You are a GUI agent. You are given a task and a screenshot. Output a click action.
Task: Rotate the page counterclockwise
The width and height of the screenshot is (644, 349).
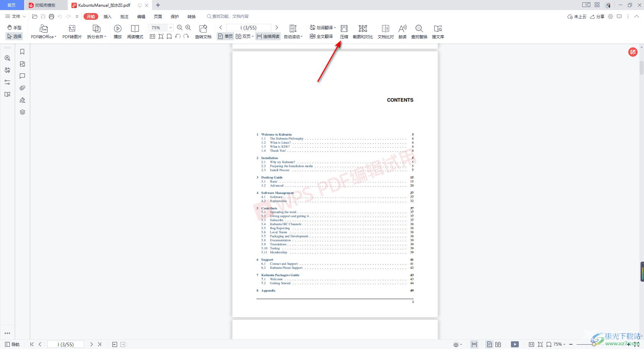click(178, 36)
